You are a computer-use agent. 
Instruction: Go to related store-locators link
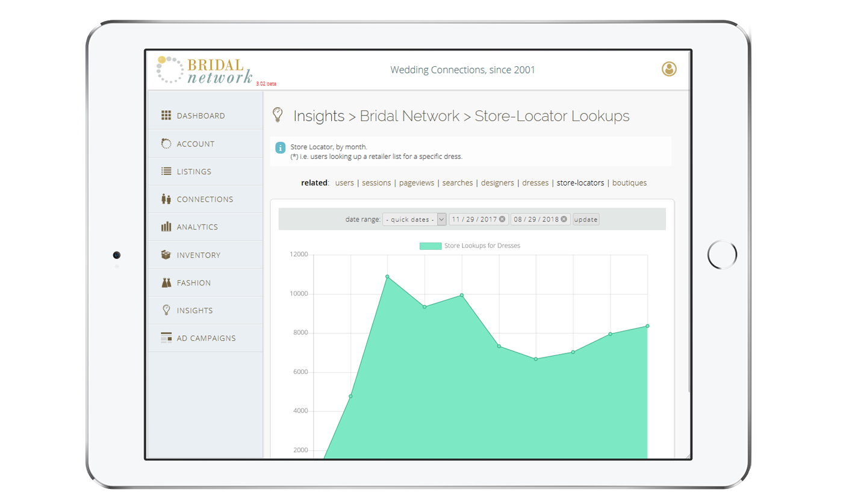(x=580, y=183)
